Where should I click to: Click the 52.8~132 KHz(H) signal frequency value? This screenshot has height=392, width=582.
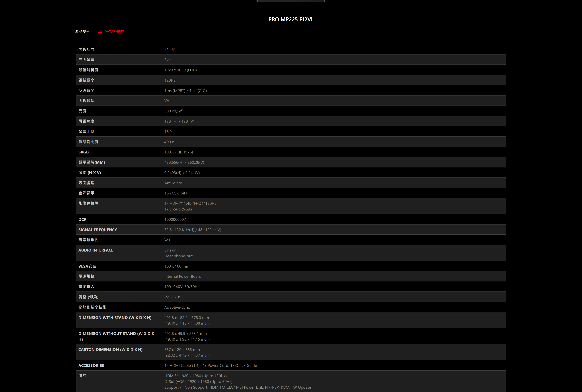click(x=193, y=230)
